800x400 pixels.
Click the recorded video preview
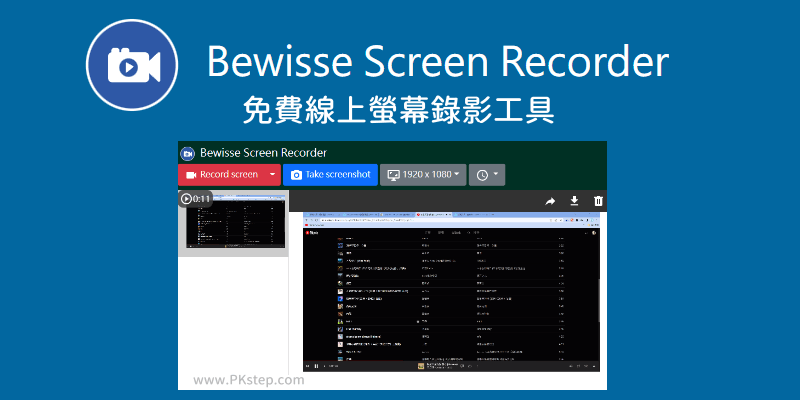452,292
